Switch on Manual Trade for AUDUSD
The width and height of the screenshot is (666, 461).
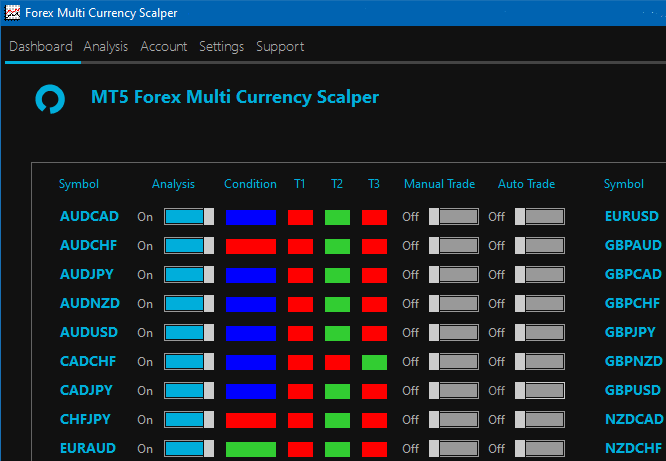[x=454, y=332]
